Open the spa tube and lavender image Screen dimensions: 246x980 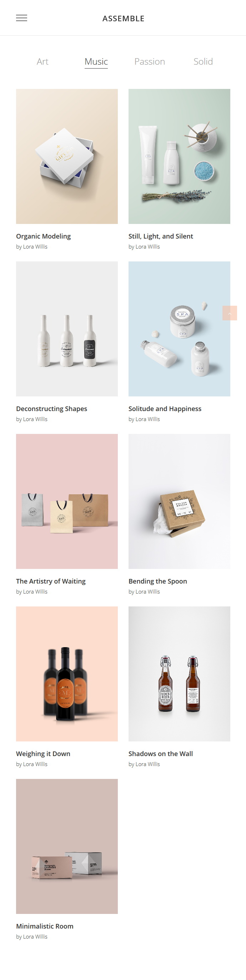[180, 156]
